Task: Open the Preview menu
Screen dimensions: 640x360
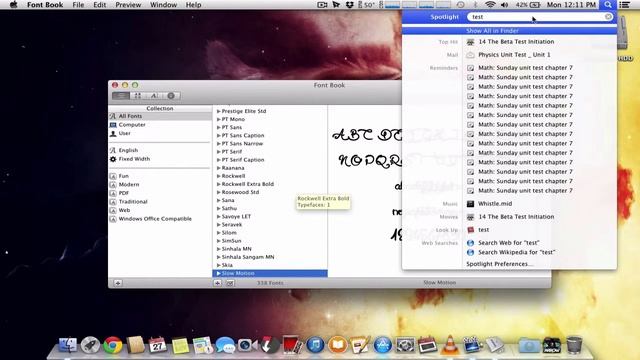Action: point(128,5)
